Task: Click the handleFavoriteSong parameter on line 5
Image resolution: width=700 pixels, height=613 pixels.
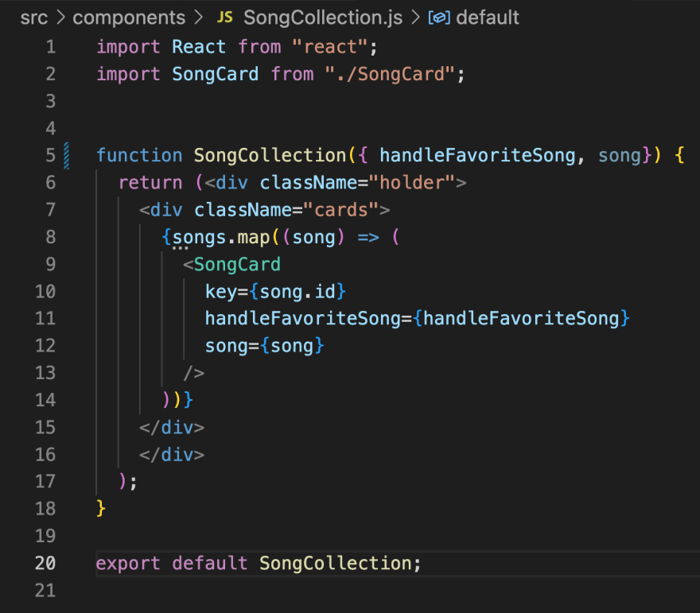Action: [x=477, y=156]
